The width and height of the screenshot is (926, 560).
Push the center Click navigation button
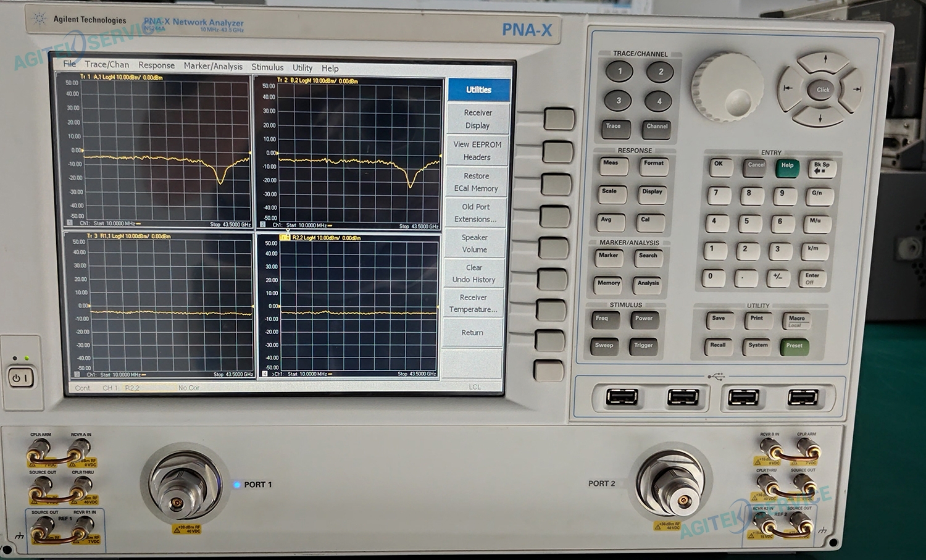[x=823, y=90]
